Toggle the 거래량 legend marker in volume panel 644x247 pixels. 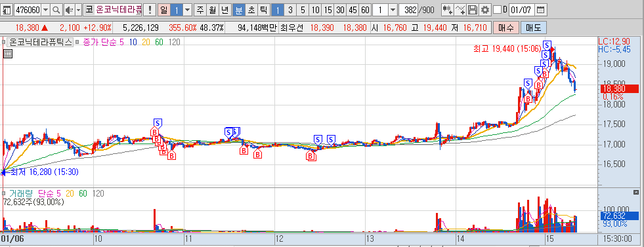(x=4, y=193)
